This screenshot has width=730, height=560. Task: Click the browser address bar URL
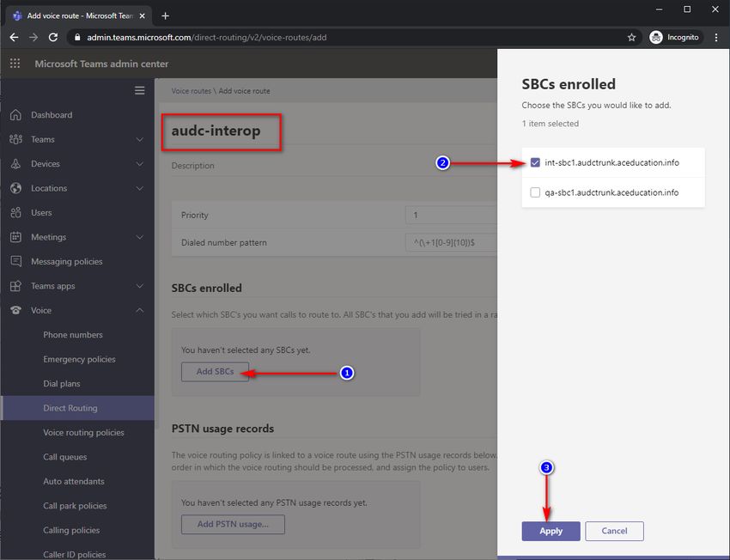tap(207, 37)
